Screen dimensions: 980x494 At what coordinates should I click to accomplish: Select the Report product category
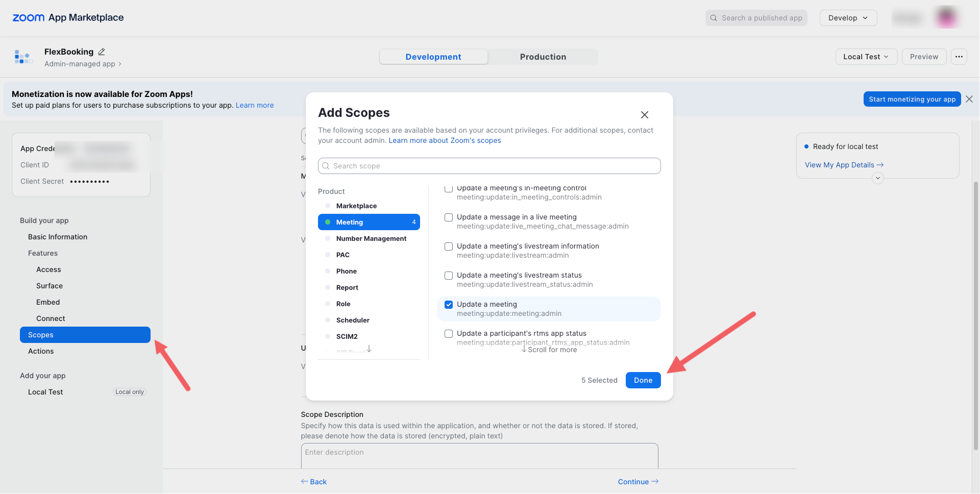[x=369, y=287]
